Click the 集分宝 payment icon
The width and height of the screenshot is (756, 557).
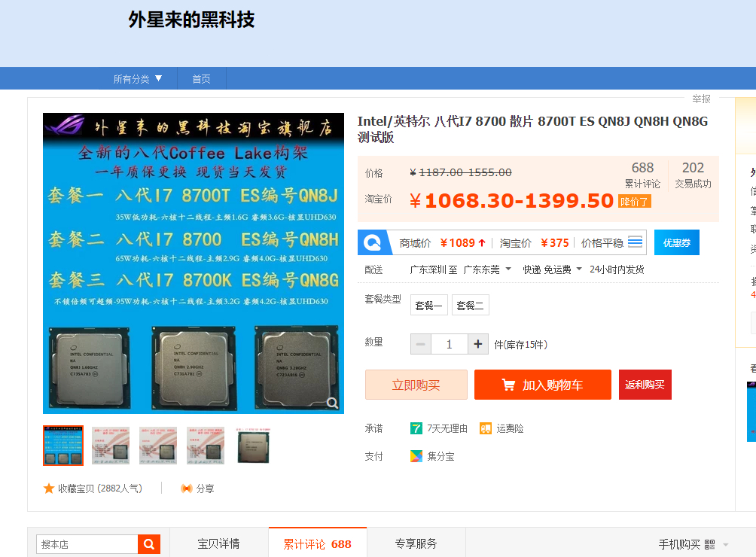coord(416,456)
